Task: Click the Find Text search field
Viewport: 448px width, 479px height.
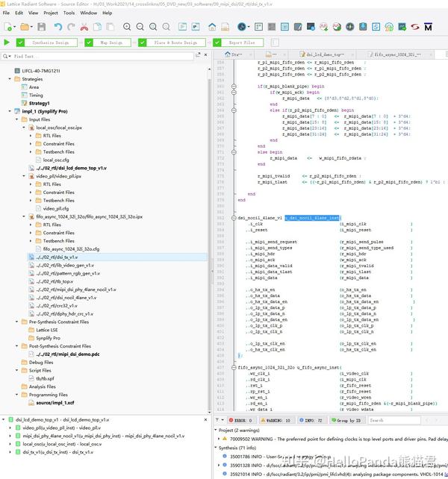Action: coord(98,56)
